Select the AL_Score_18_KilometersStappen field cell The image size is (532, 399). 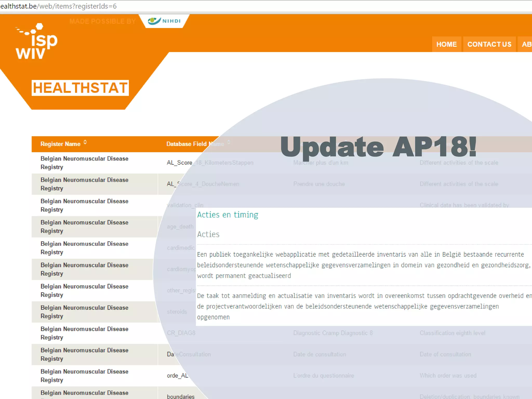pyautogui.click(x=210, y=163)
